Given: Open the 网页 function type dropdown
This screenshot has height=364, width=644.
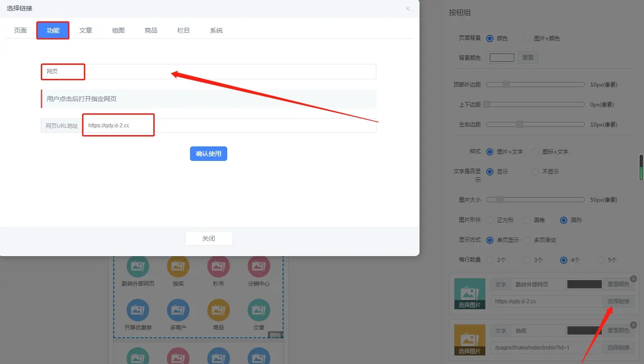Looking at the screenshot, I should pos(208,72).
